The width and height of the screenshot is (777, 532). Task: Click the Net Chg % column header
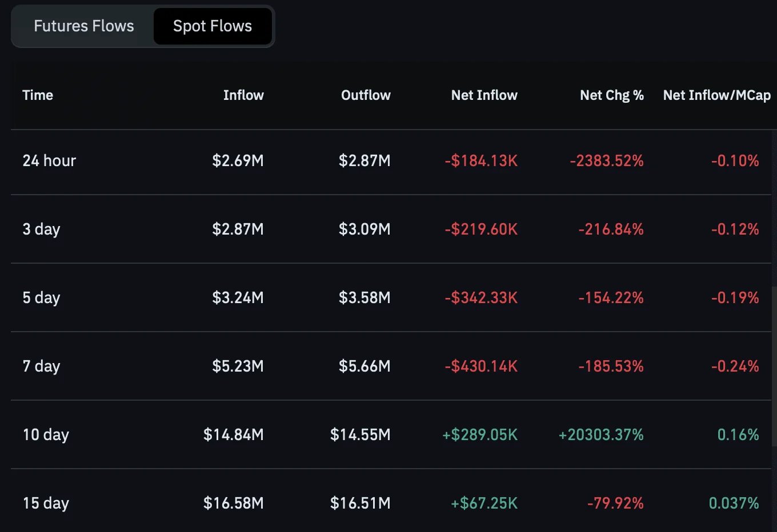(x=612, y=95)
